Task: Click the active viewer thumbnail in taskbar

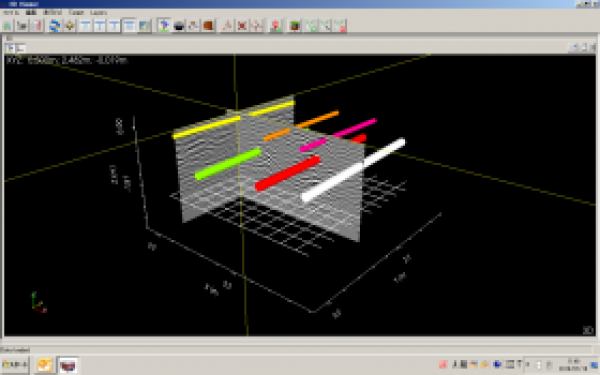Action: pyautogui.click(x=68, y=365)
